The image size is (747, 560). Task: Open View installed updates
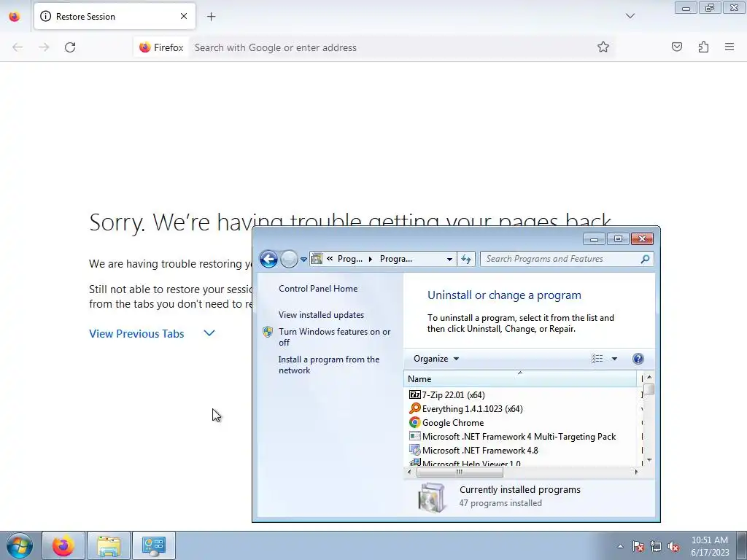[x=321, y=315]
